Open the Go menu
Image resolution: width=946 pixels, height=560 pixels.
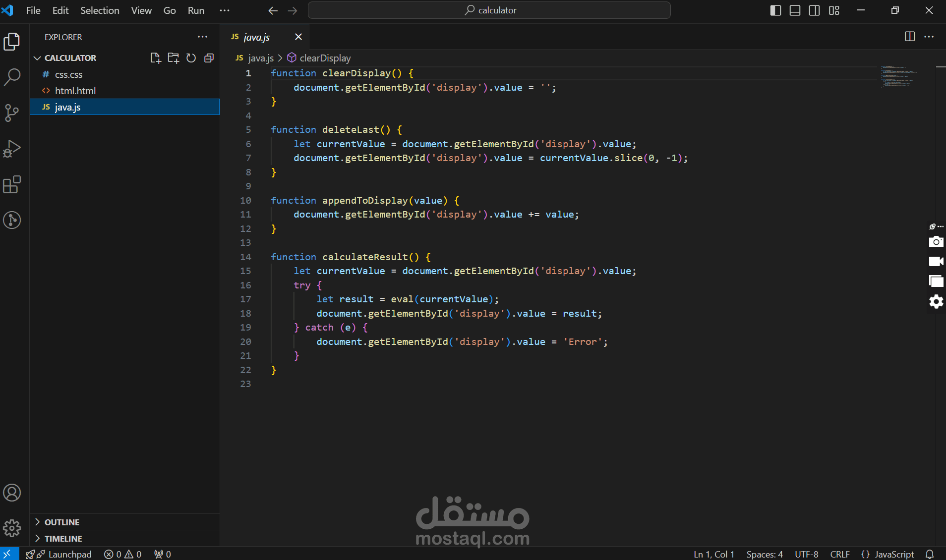click(x=170, y=10)
